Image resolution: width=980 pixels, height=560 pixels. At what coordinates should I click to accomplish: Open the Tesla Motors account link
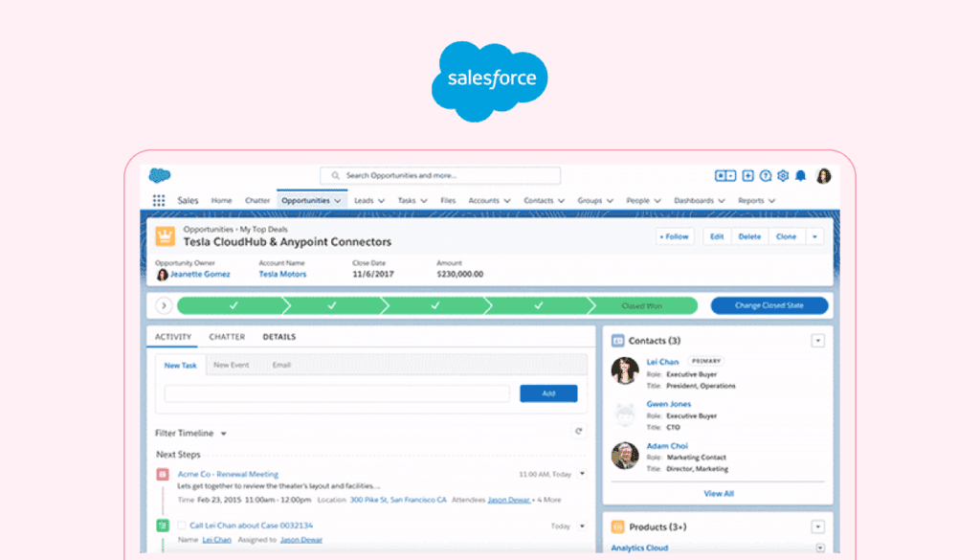282,274
